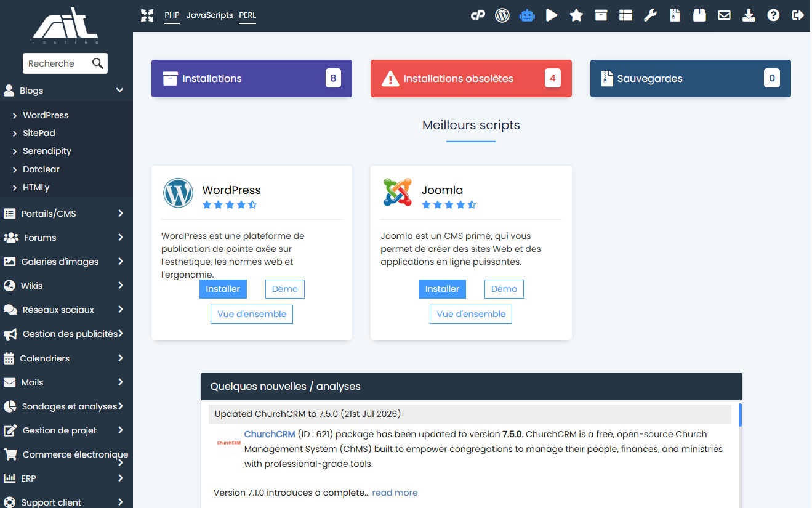Viewport: 812px width, 508px height.
Task: Open the ChurchCRM link in news
Action: 270,434
